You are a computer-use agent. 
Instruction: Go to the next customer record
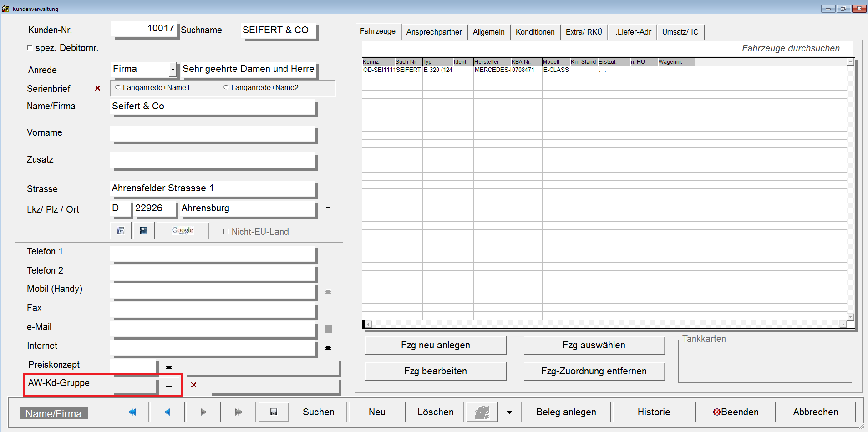(203, 412)
